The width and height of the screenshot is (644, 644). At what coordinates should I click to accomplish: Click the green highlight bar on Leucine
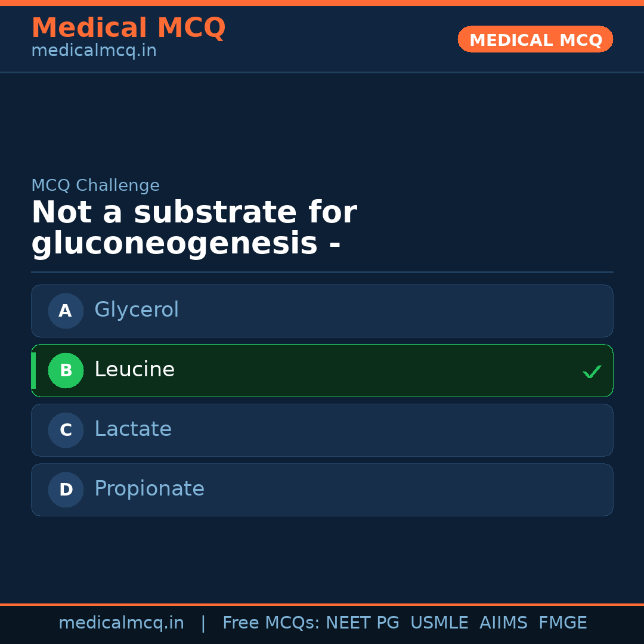coord(33,370)
